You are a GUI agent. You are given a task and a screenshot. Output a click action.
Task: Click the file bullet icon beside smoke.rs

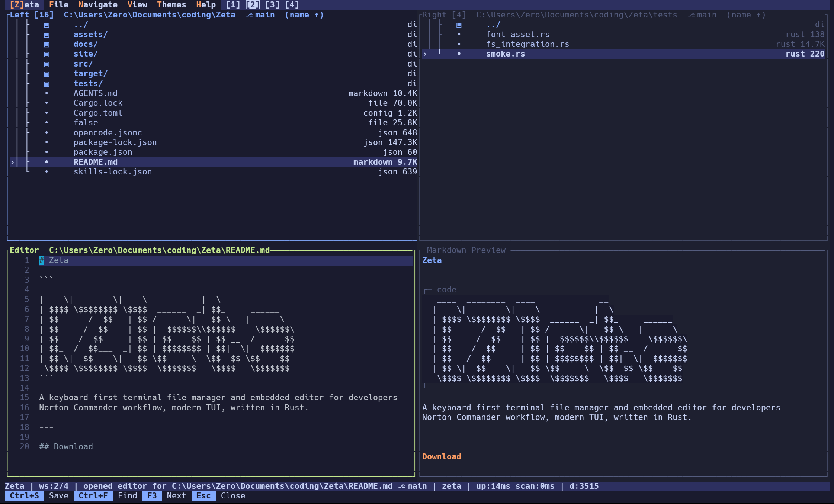pos(459,54)
